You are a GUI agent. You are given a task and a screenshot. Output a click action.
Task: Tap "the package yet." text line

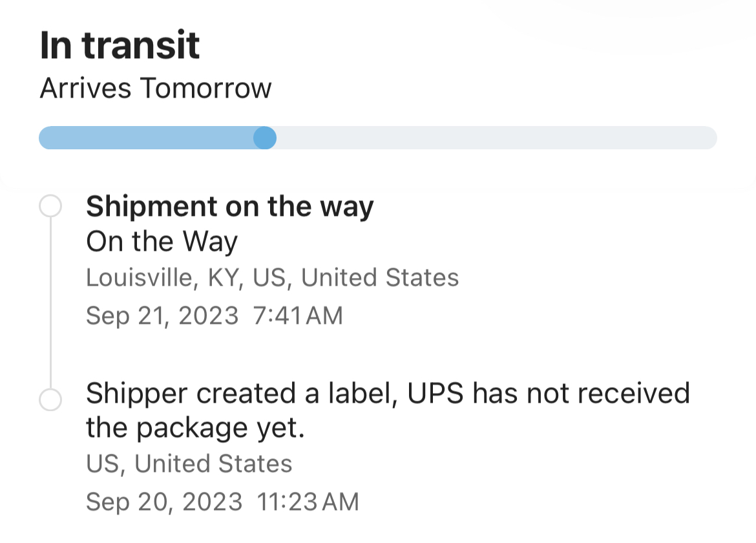[195, 428]
